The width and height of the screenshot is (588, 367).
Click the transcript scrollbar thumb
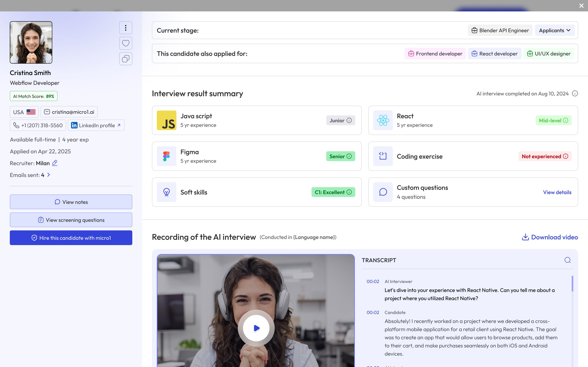coord(572,283)
